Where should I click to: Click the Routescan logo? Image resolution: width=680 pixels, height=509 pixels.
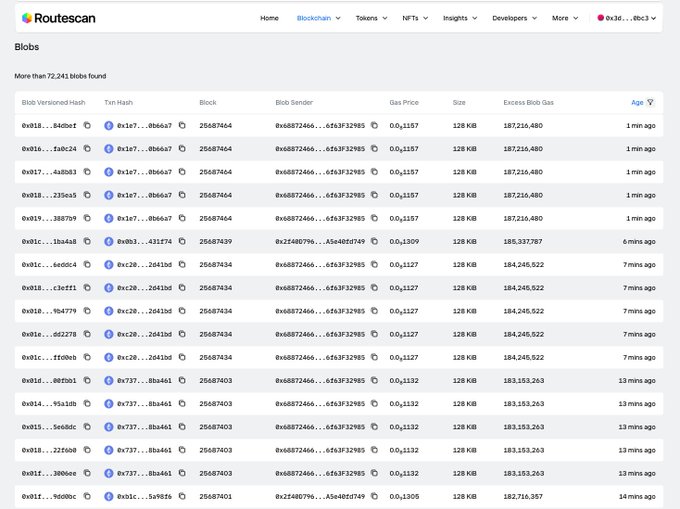(59, 18)
